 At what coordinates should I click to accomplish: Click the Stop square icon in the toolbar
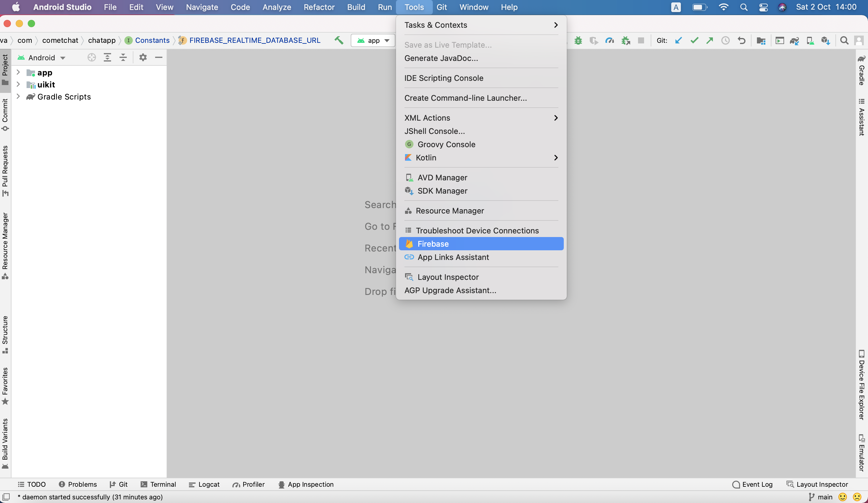click(x=641, y=41)
